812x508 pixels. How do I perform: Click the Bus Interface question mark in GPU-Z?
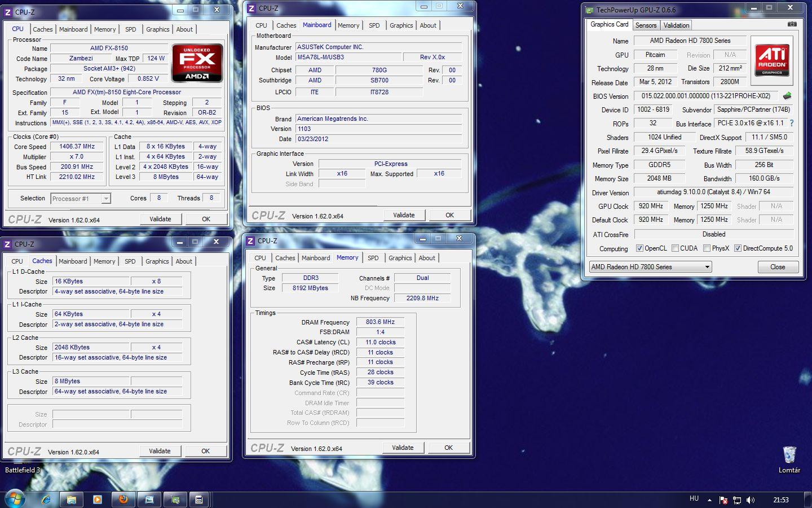792,123
